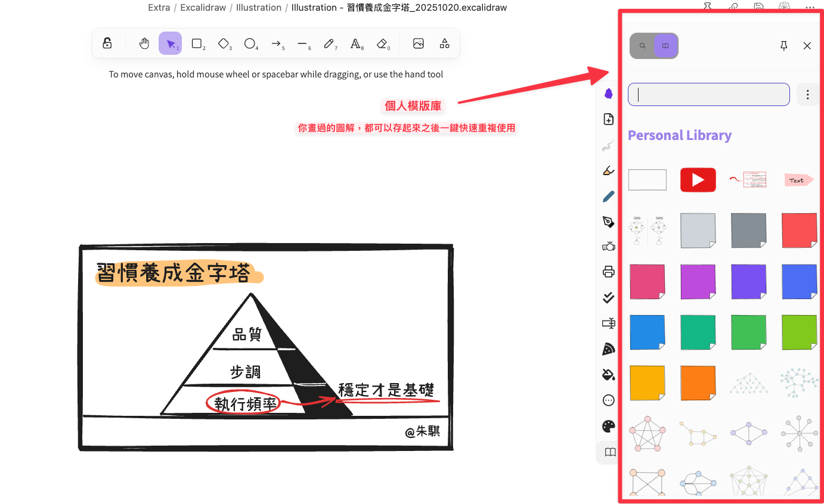824x504 pixels.
Task: Lock the active tool with the padlock
Action: coord(107,43)
